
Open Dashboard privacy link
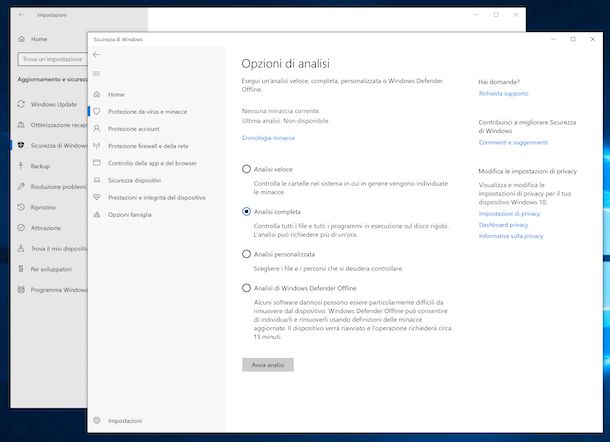(503, 225)
